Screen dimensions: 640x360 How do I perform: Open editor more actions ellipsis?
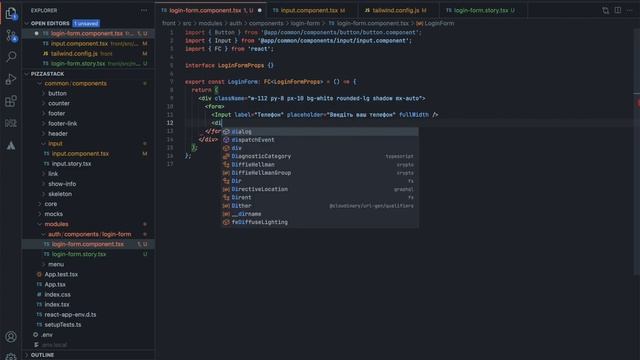tap(630, 10)
